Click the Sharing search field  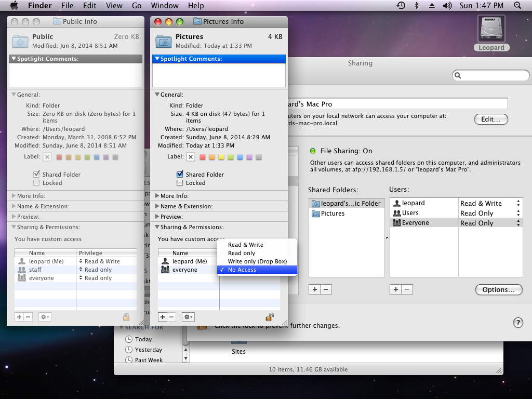pyautogui.click(x=490, y=75)
